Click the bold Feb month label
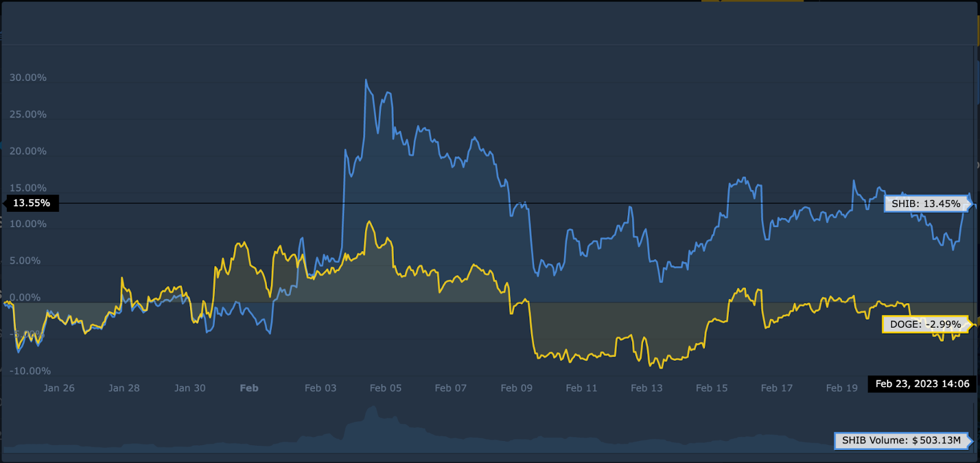Screen dimensions: 980x463 click(249, 388)
